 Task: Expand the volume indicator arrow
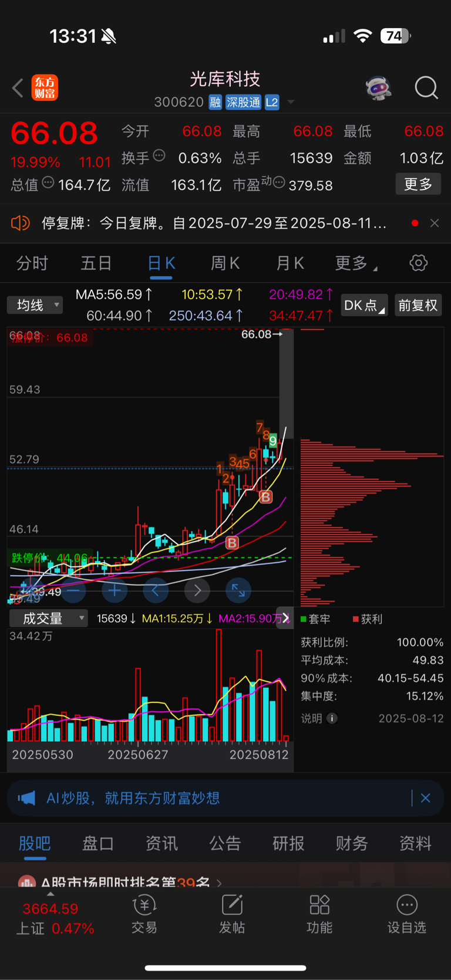285,618
